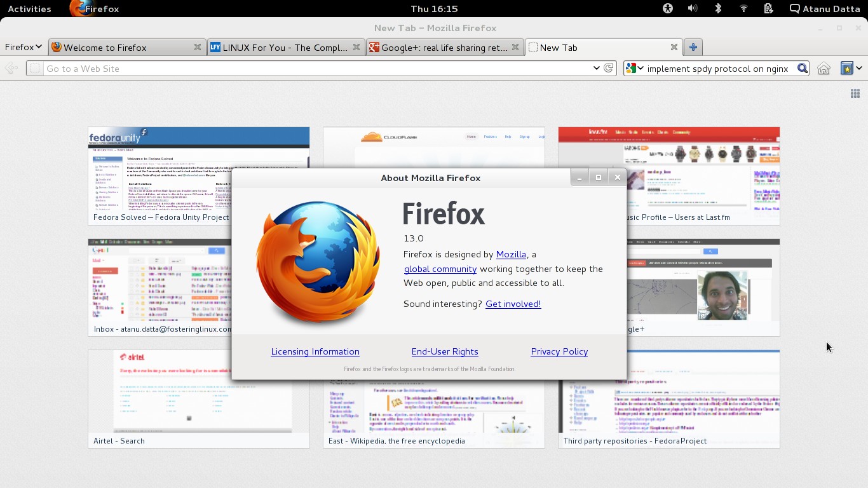The image size is (868, 488).
Task: Expand the Firefox application menu button
Action: coord(23,47)
